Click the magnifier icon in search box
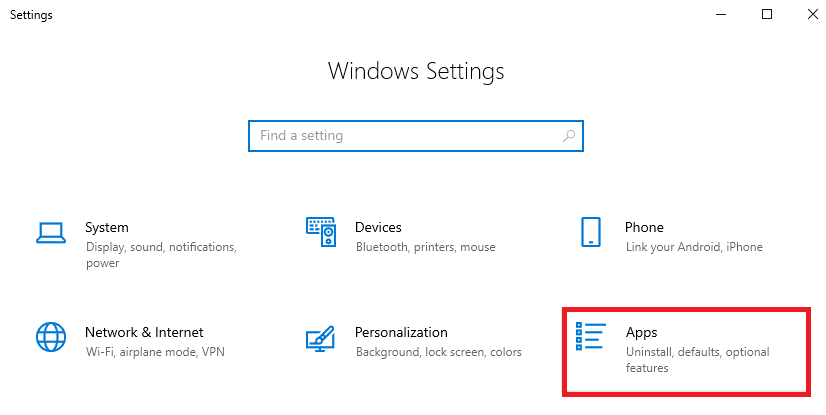This screenshot has height=415, width=826. [x=568, y=136]
